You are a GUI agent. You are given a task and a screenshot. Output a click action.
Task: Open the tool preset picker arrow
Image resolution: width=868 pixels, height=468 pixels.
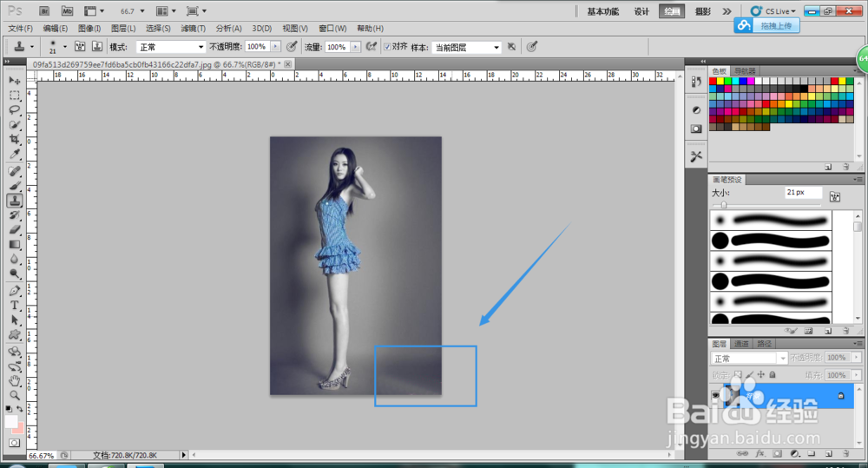pyautogui.click(x=31, y=47)
